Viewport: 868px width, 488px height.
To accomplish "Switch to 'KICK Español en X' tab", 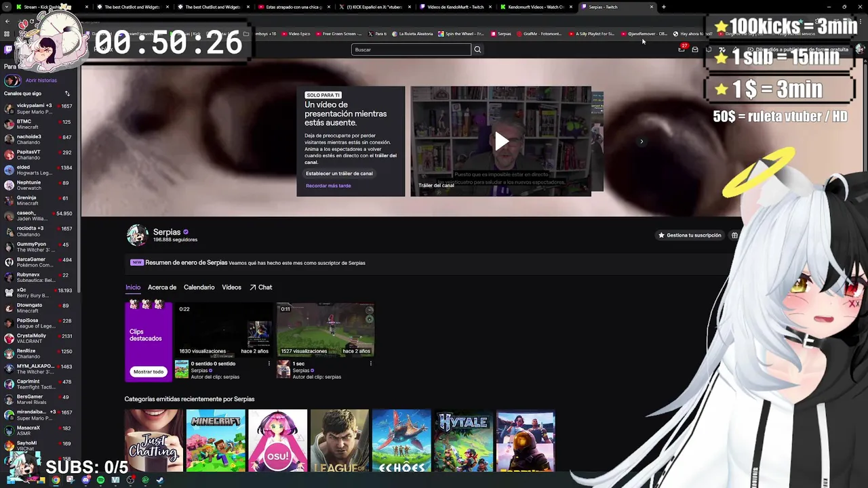I will coord(374,7).
